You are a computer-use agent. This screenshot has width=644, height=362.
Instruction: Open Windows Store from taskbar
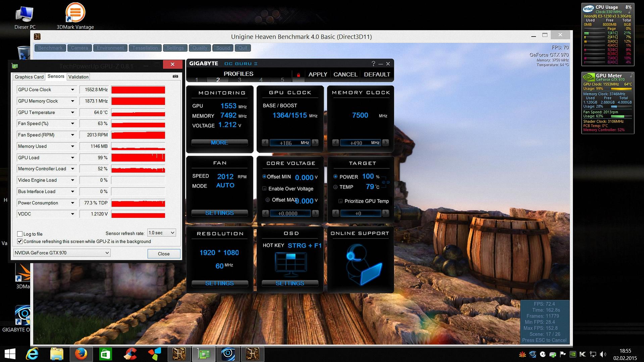106,354
